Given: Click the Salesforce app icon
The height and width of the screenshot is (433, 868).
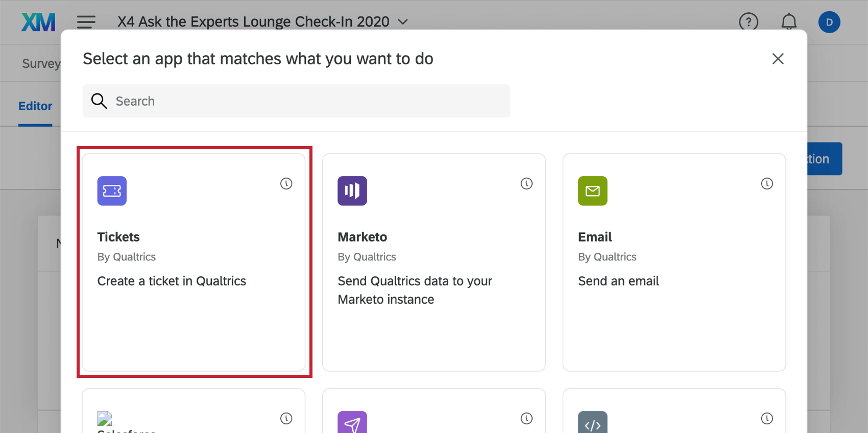Looking at the screenshot, I should click(x=105, y=419).
